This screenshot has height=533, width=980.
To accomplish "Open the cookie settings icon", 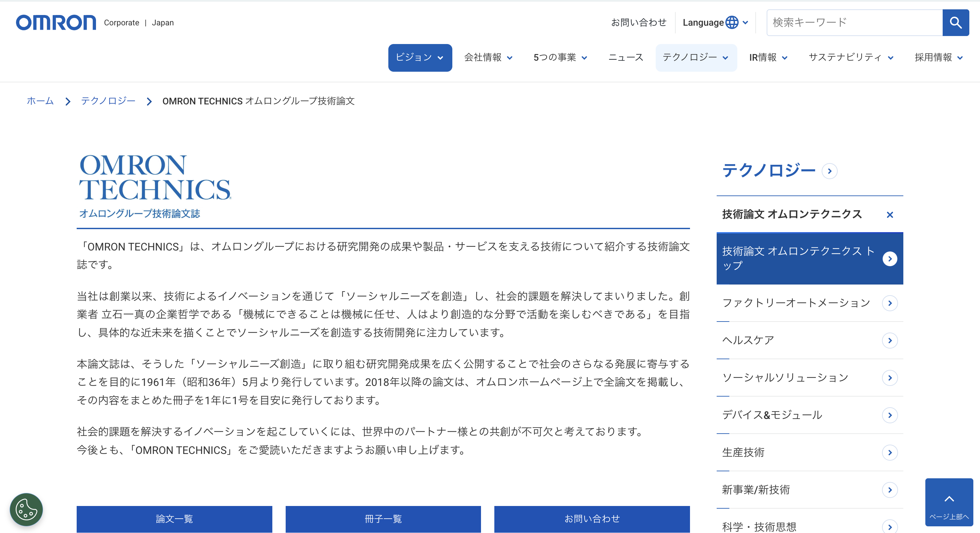I will pyautogui.click(x=26, y=509).
